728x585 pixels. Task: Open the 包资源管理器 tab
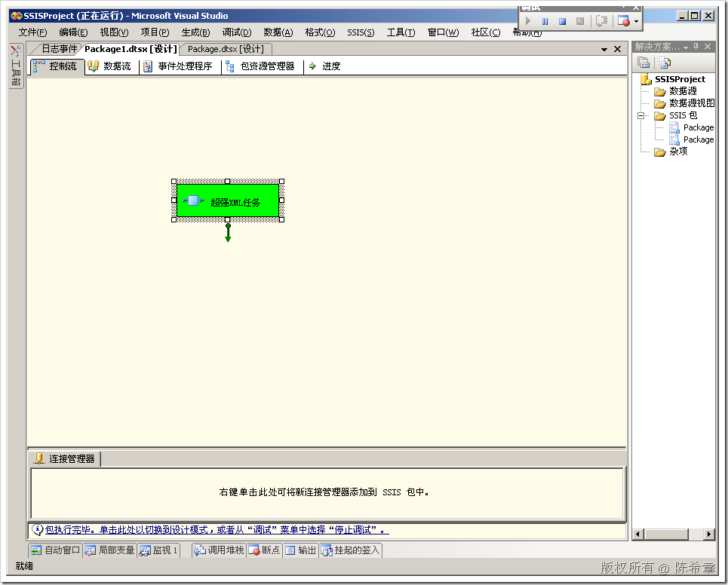260,66
